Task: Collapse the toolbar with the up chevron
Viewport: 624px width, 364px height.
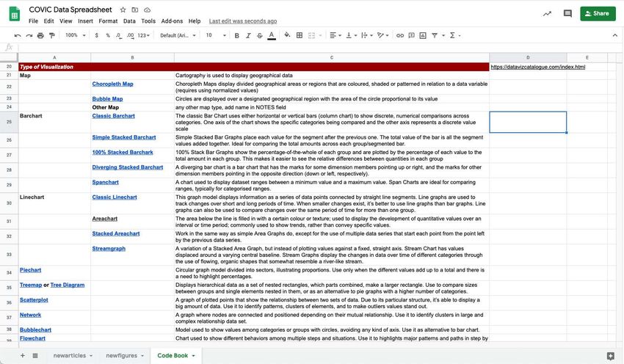Action: point(615,35)
